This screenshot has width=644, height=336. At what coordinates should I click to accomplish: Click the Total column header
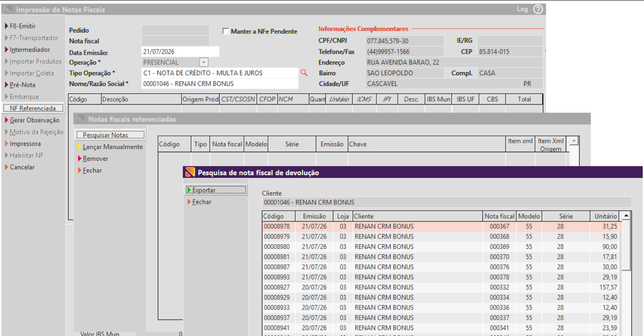[524, 99]
